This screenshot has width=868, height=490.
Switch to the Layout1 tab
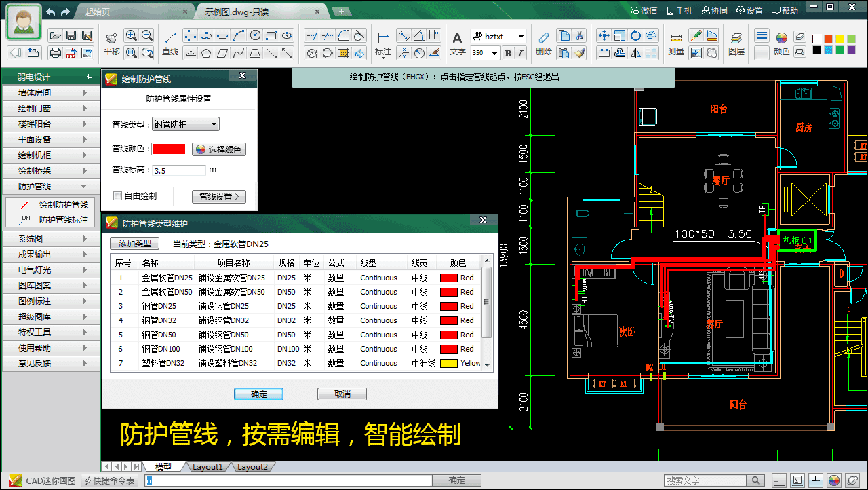(207, 467)
